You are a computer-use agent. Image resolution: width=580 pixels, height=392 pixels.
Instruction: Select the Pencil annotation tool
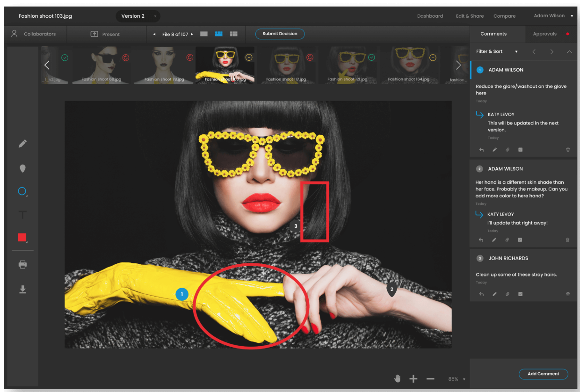tap(22, 144)
